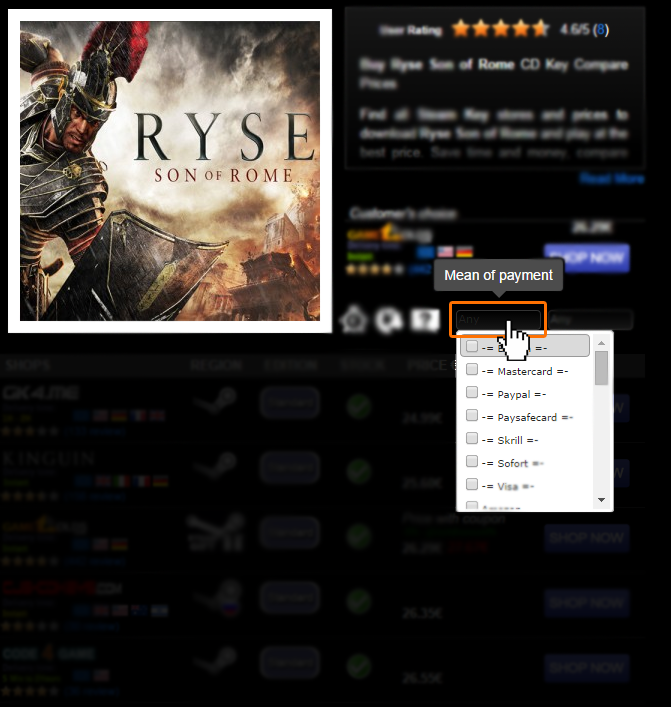Click Shop Now in the 26.55€ row
This screenshot has height=707, width=671.
click(587, 668)
